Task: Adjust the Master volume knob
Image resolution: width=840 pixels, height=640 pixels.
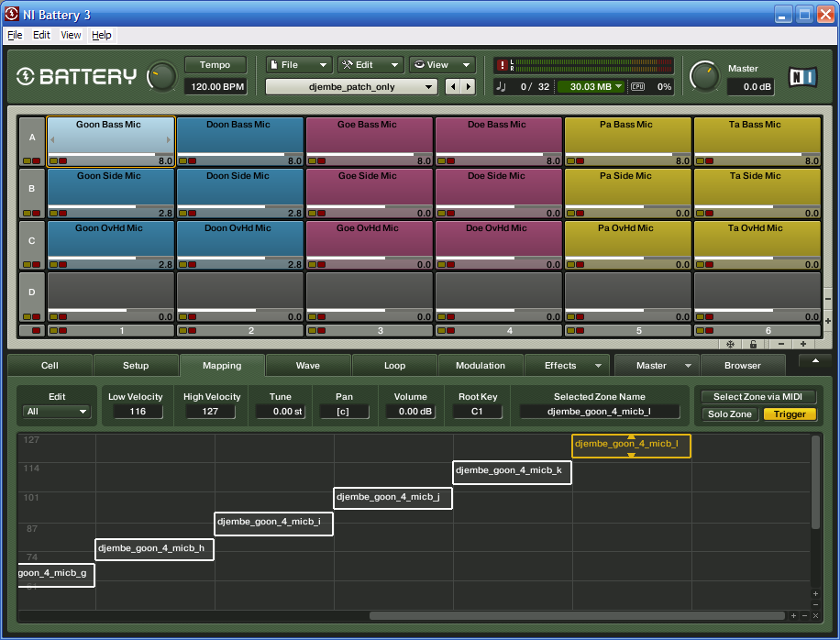Action: (x=704, y=77)
